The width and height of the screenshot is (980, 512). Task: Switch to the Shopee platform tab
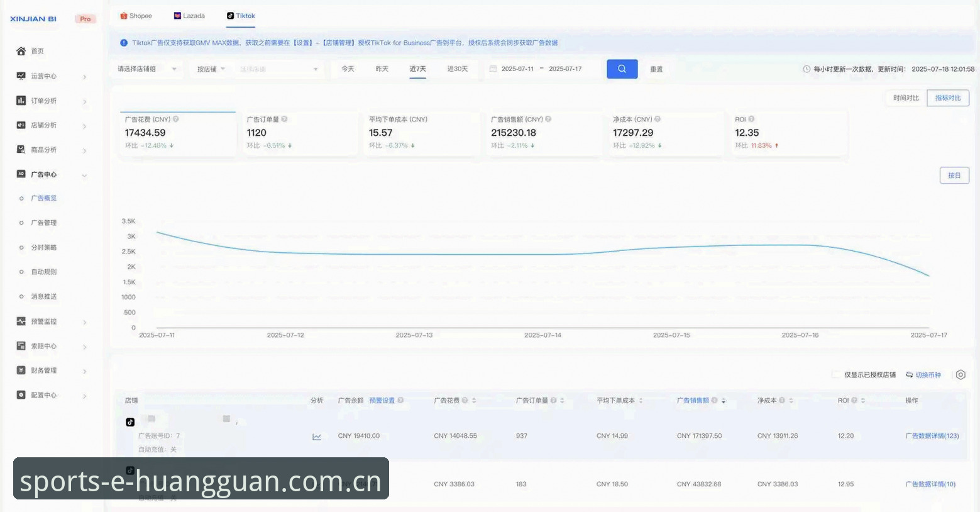(x=136, y=16)
